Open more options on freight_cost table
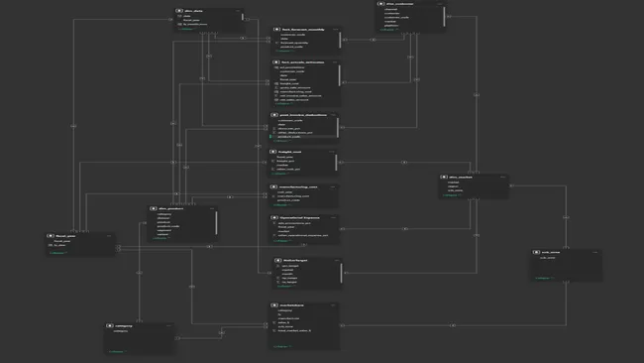 (332, 152)
